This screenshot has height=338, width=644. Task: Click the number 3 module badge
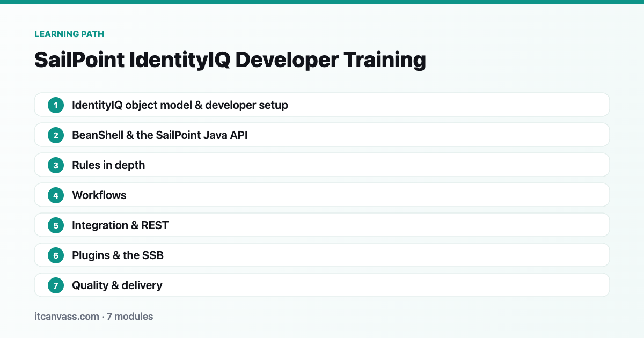[56, 165]
